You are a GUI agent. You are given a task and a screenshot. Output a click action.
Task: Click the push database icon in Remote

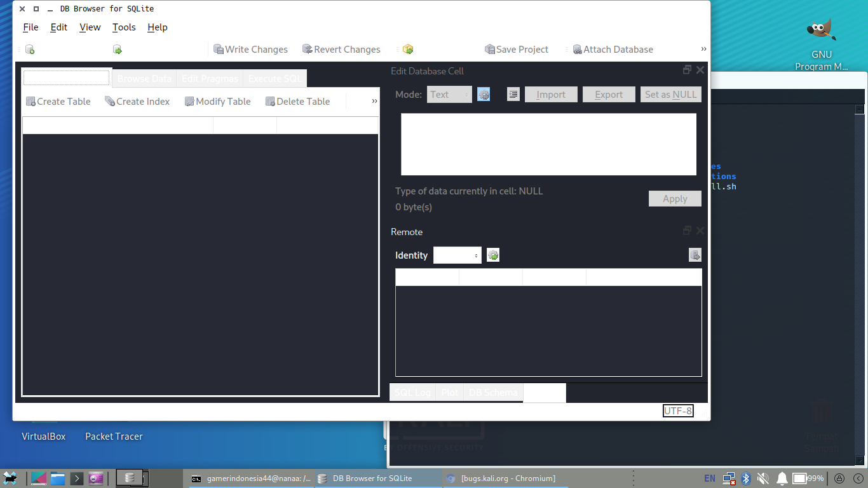click(695, 255)
